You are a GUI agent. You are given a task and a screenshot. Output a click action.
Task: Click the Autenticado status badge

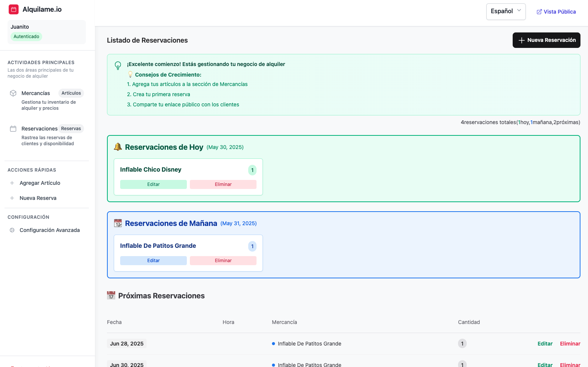tap(26, 37)
